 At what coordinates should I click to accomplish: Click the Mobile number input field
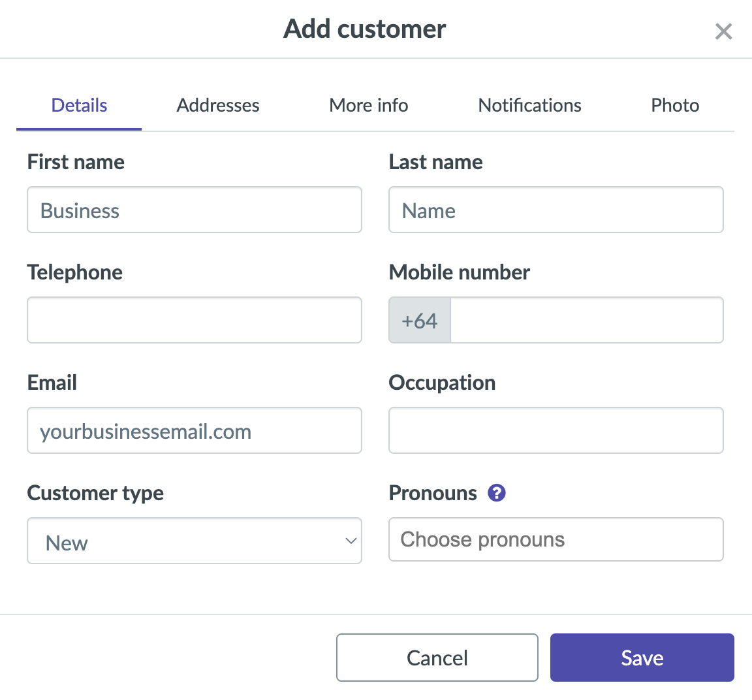[586, 320]
